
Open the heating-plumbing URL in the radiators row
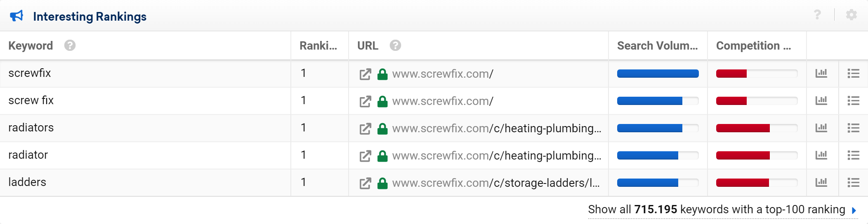point(497,129)
